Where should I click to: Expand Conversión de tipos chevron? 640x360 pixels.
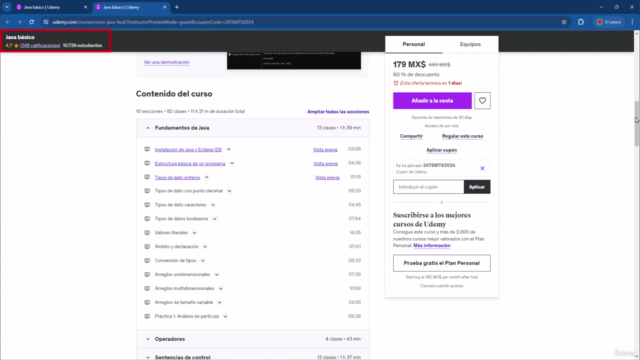coord(202,260)
